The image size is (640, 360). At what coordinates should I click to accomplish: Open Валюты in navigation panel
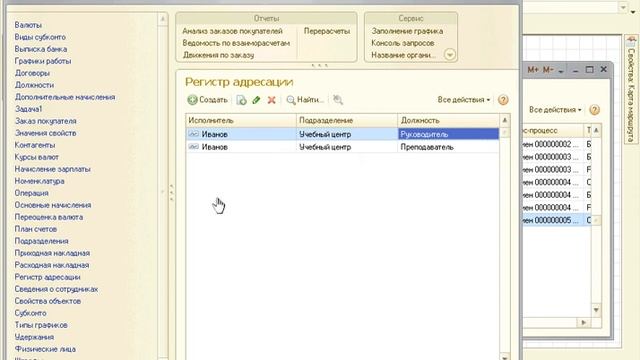tap(28, 25)
